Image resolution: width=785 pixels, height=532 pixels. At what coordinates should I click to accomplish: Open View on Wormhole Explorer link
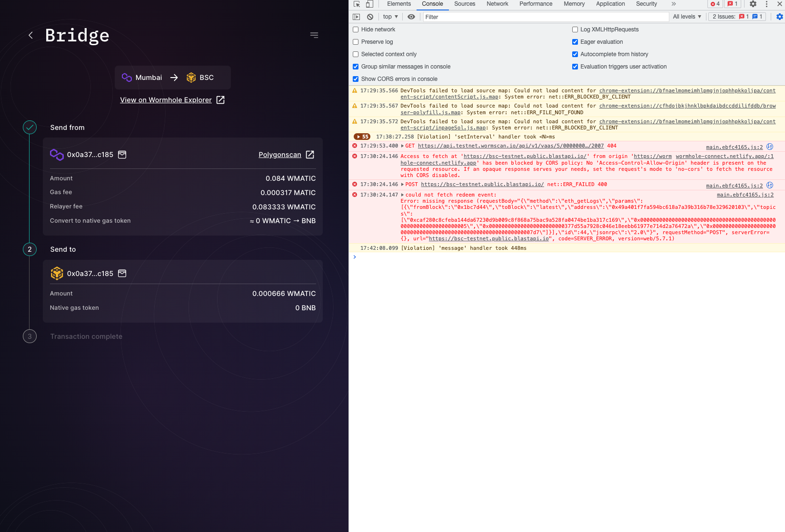[166, 100]
